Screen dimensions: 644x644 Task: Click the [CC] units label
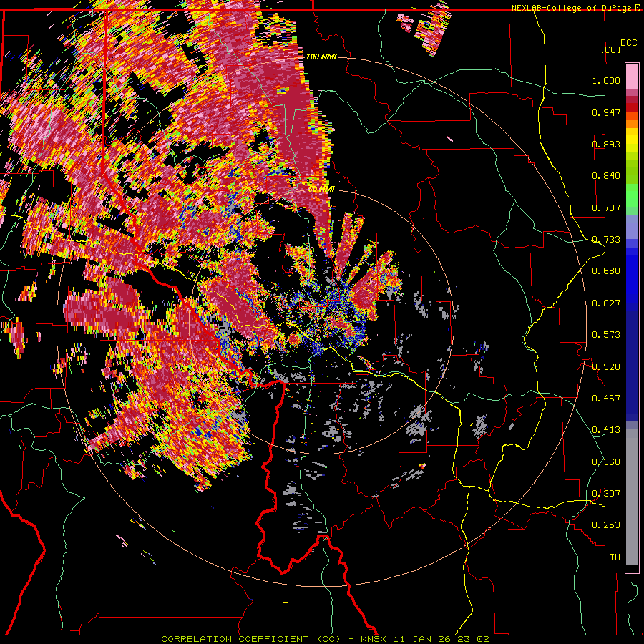tap(611, 49)
